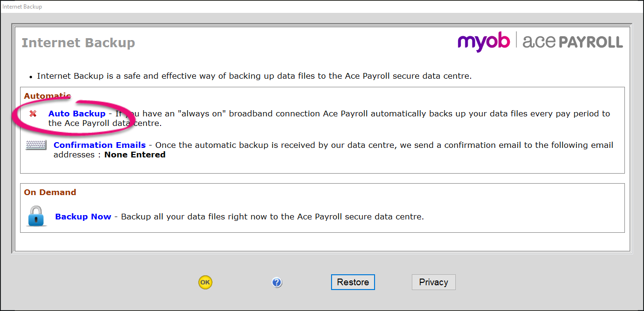Click the Privacy button
Image resolution: width=644 pixels, height=311 pixels.
point(433,282)
